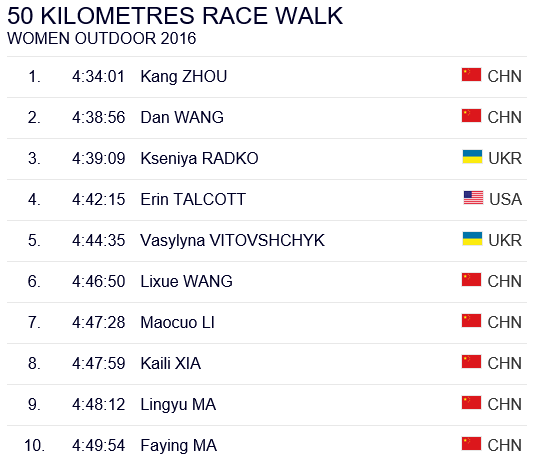Click China flag beside Dan WANG

(x=471, y=116)
